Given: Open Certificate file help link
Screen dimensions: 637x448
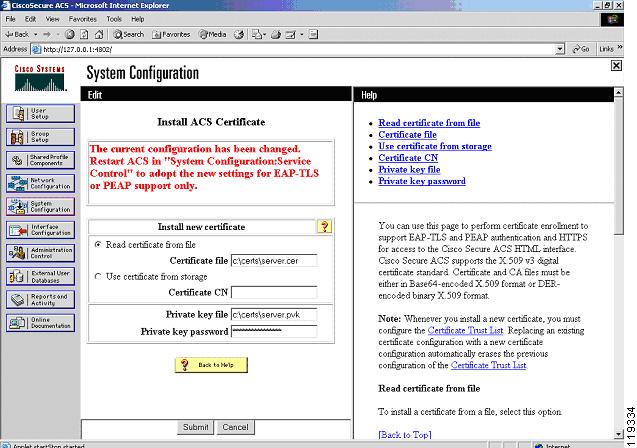Looking at the screenshot, I should coord(407,134).
